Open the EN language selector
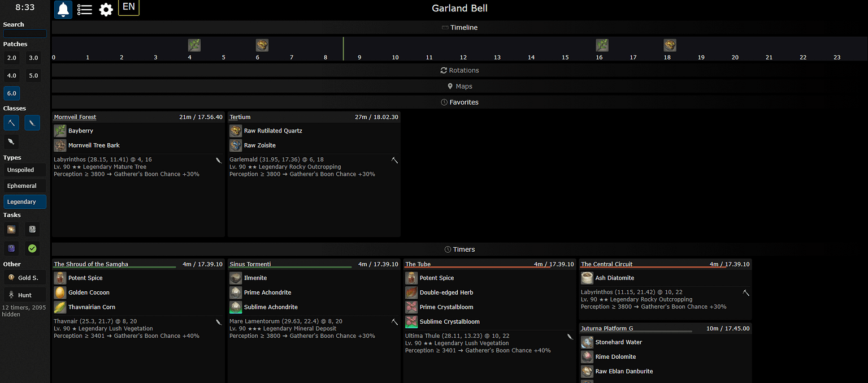 click(129, 7)
